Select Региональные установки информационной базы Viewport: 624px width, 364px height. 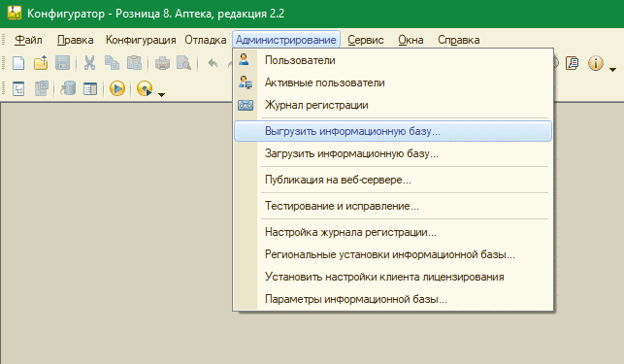point(393,254)
